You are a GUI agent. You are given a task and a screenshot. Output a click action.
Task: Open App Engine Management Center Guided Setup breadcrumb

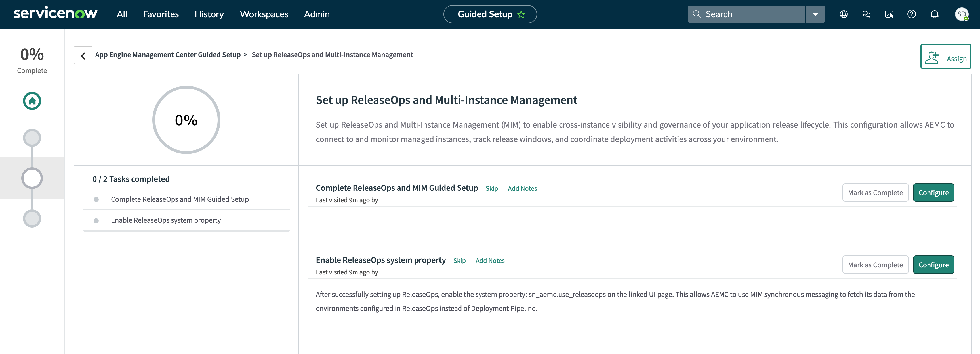click(168, 55)
